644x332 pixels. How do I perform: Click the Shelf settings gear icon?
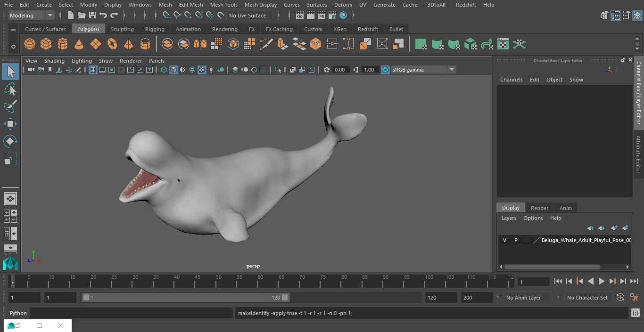coord(13,47)
